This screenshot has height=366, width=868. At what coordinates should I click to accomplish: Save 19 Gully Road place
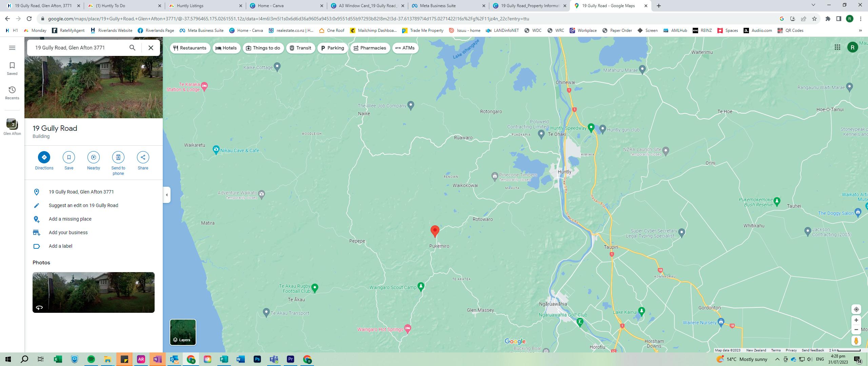coord(69,157)
